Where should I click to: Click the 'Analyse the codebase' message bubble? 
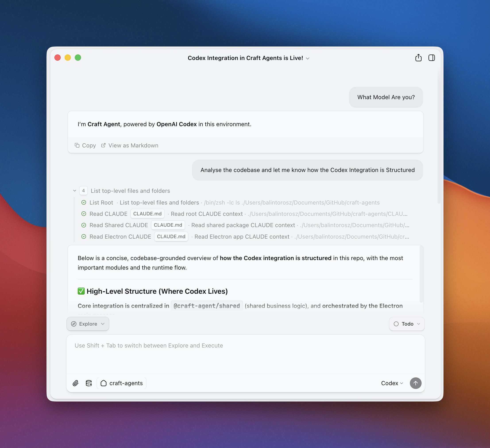[307, 170]
